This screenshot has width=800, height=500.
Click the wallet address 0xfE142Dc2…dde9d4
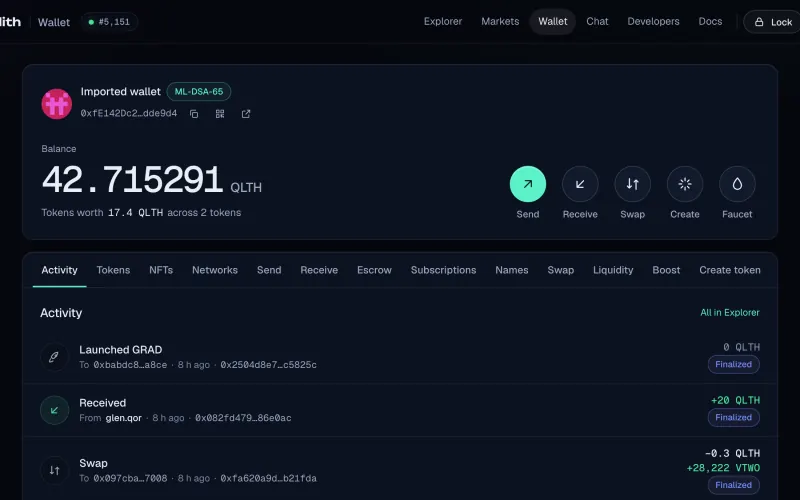(x=129, y=113)
